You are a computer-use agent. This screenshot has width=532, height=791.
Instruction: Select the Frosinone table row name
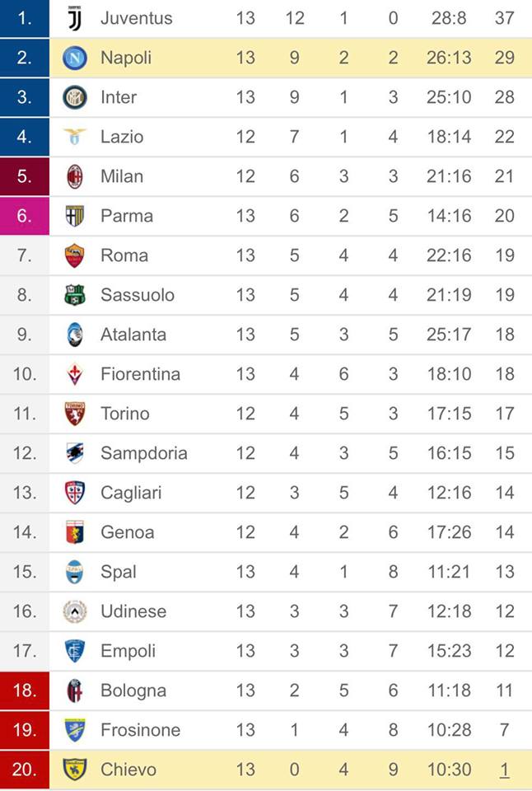pyautogui.click(x=140, y=730)
